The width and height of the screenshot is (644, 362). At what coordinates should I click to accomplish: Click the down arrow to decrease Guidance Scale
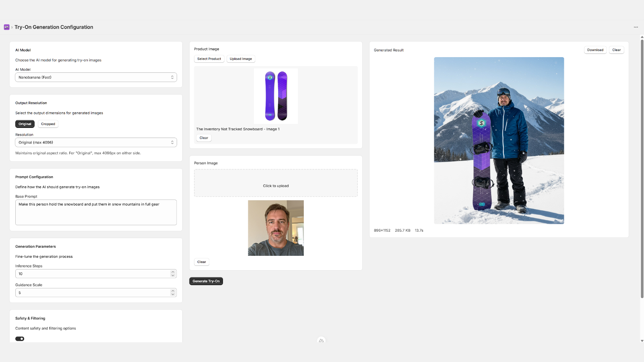pyautogui.click(x=173, y=294)
